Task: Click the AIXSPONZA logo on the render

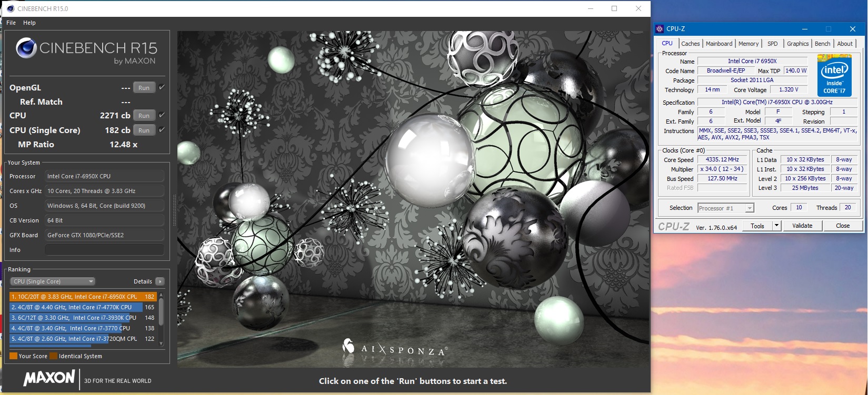Action: tap(395, 348)
